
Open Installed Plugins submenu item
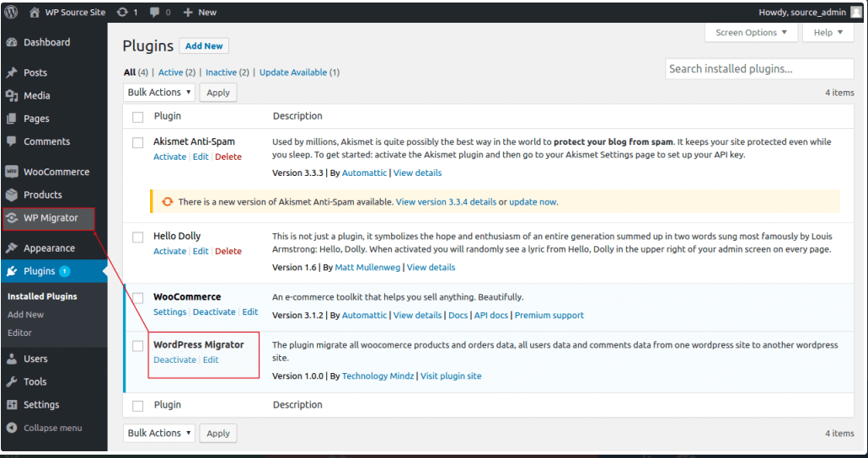click(x=42, y=296)
